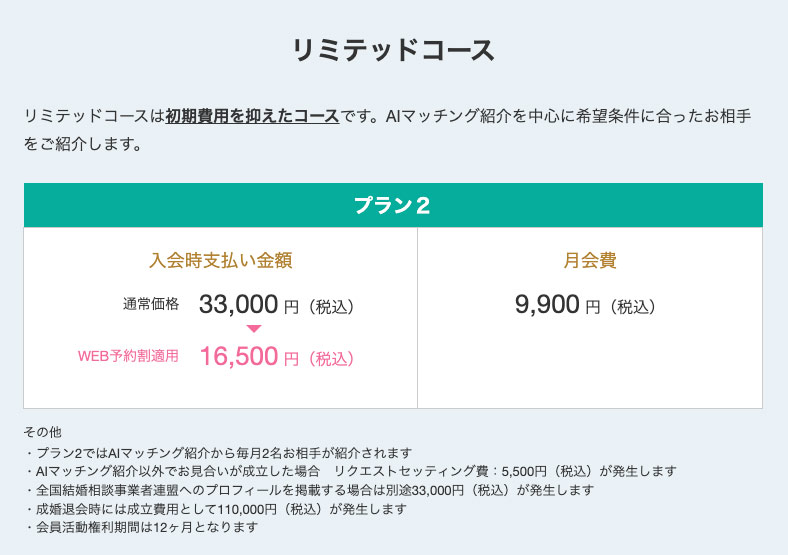Click the リミテッドコース page heading
Screen dimensions: 788x555
click(393, 51)
